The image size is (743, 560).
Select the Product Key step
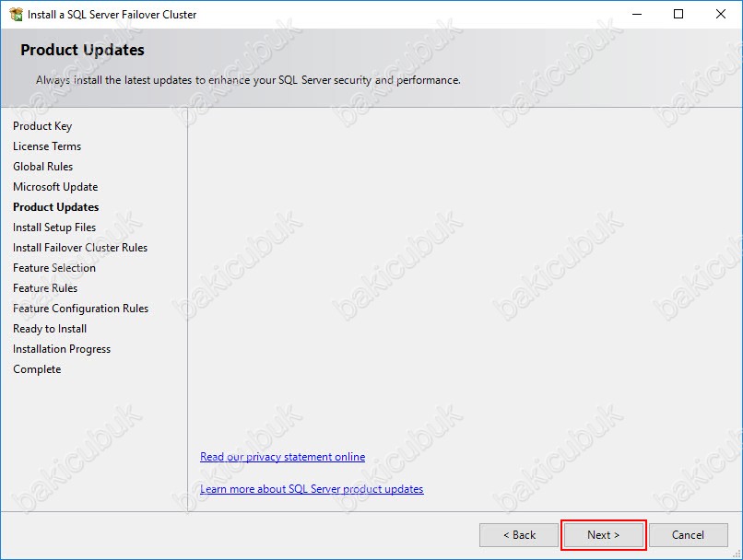pos(42,126)
